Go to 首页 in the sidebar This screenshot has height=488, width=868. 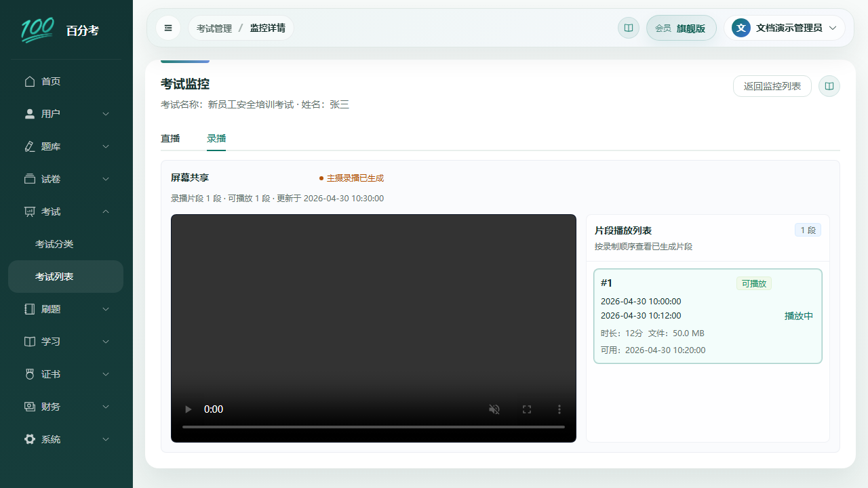pyautogui.click(x=66, y=81)
